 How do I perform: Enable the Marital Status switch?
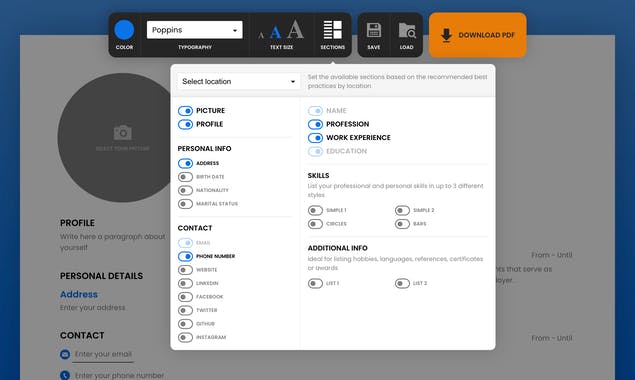pyautogui.click(x=185, y=204)
